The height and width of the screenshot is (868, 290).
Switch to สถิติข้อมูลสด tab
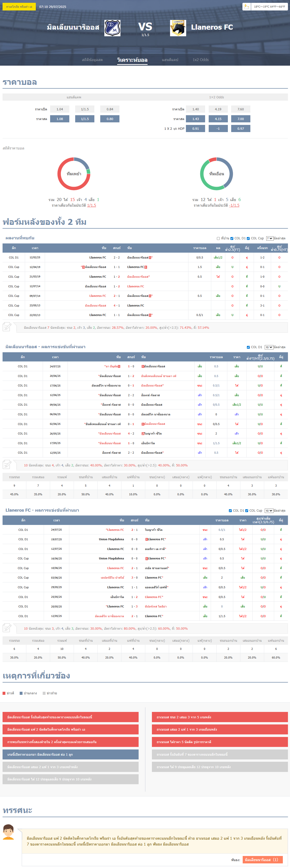(92, 60)
